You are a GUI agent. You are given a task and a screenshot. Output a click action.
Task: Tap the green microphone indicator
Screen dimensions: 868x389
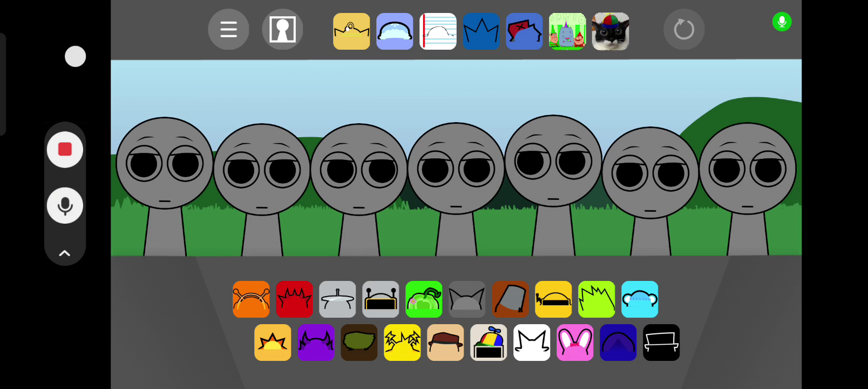(x=782, y=22)
